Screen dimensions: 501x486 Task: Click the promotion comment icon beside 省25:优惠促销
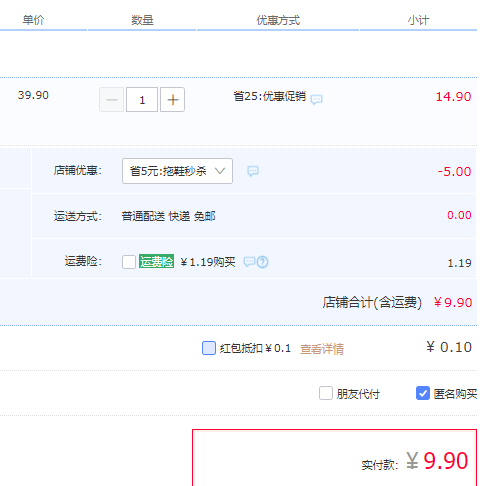click(316, 99)
